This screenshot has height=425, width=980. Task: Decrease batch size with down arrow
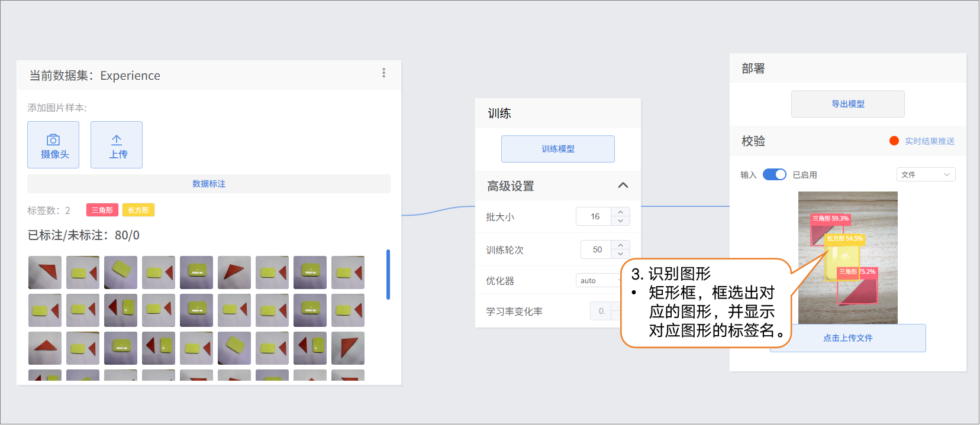[620, 221]
